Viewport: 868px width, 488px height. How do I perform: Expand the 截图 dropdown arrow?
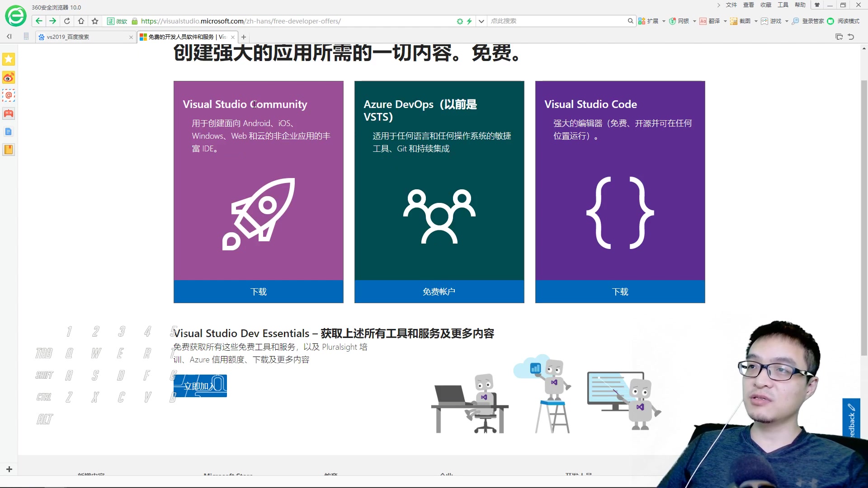[x=756, y=21]
